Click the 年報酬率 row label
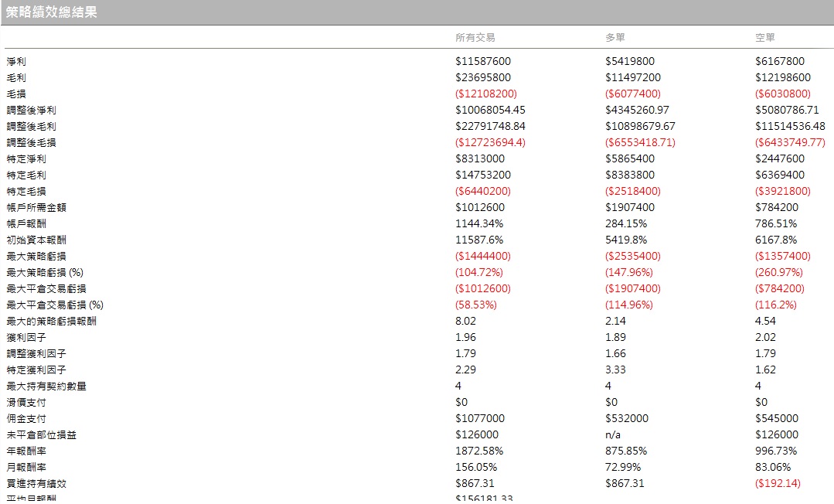Image resolution: width=834 pixels, height=504 pixels. [x=26, y=451]
